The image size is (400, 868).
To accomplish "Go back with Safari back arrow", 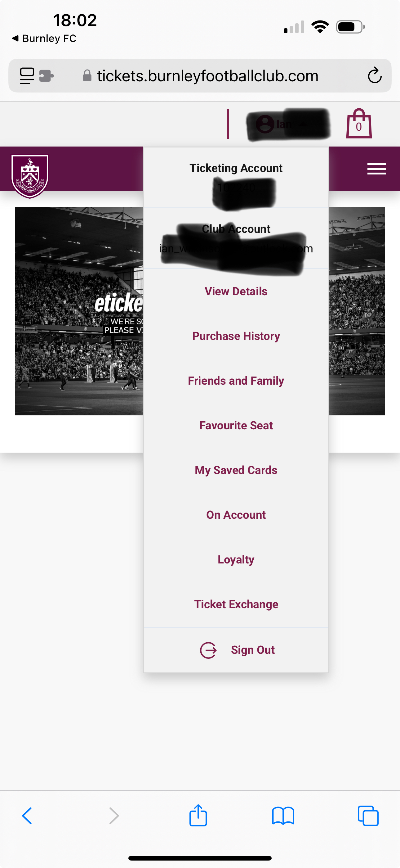I will pos(27,816).
